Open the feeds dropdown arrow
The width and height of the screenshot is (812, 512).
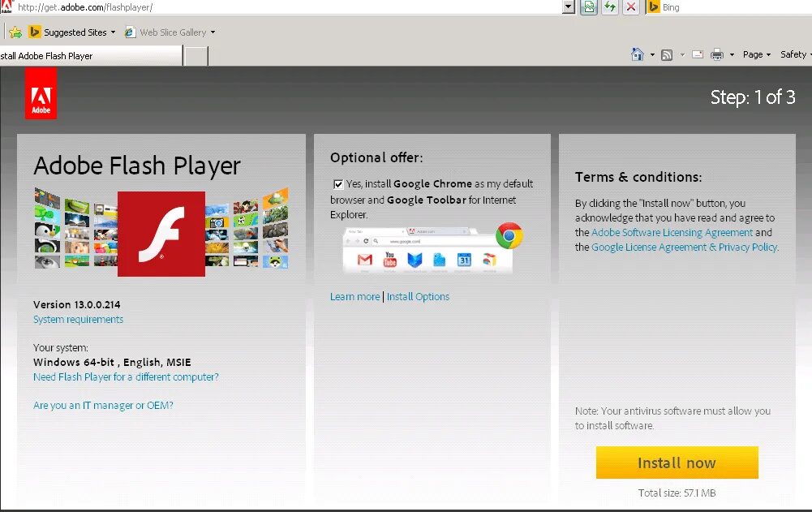click(x=682, y=54)
